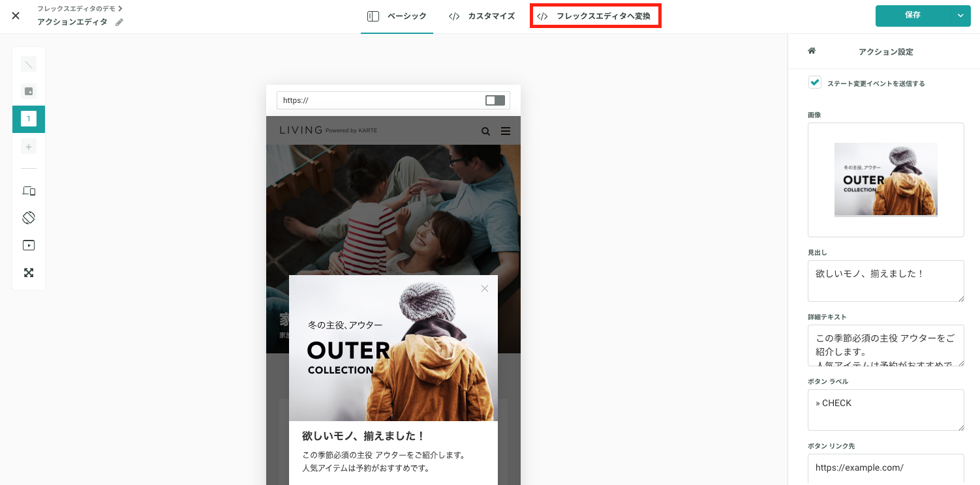This screenshot has height=485, width=980.
Task: Click the OUTER COLLECTION popup banner image
Action: (393, 348)
